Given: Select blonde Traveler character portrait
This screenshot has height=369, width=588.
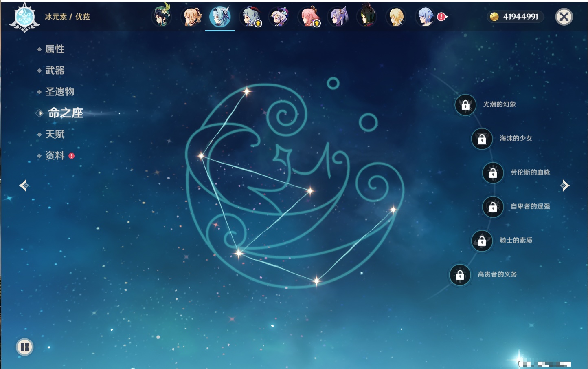Looking at the screenshot, I should (396, 17).
